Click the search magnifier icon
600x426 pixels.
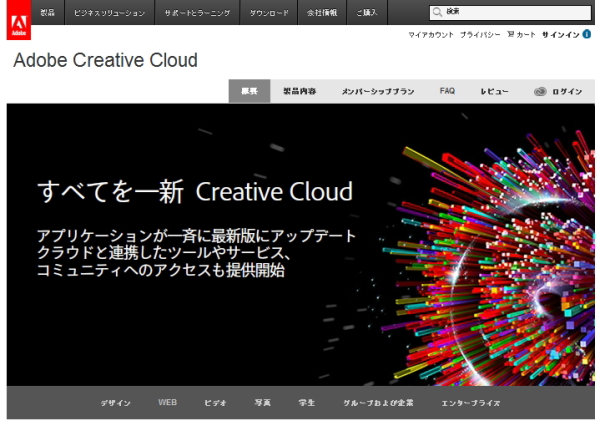437,13
